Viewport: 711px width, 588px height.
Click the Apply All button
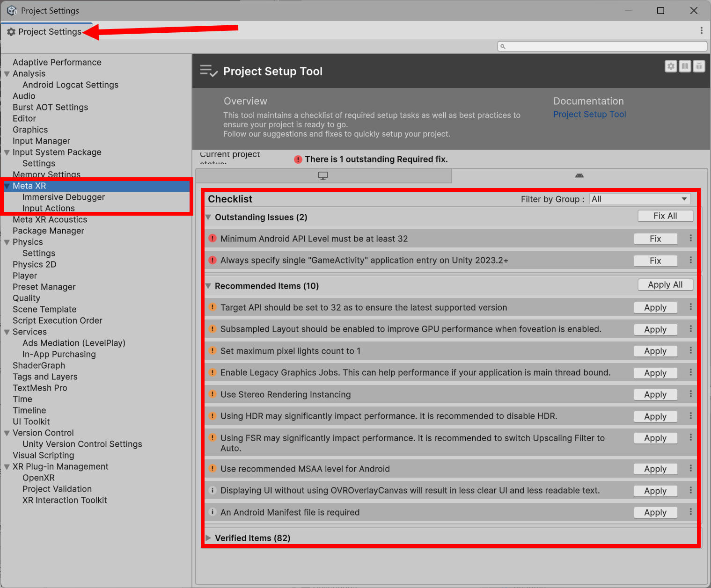tap(665, 284)
